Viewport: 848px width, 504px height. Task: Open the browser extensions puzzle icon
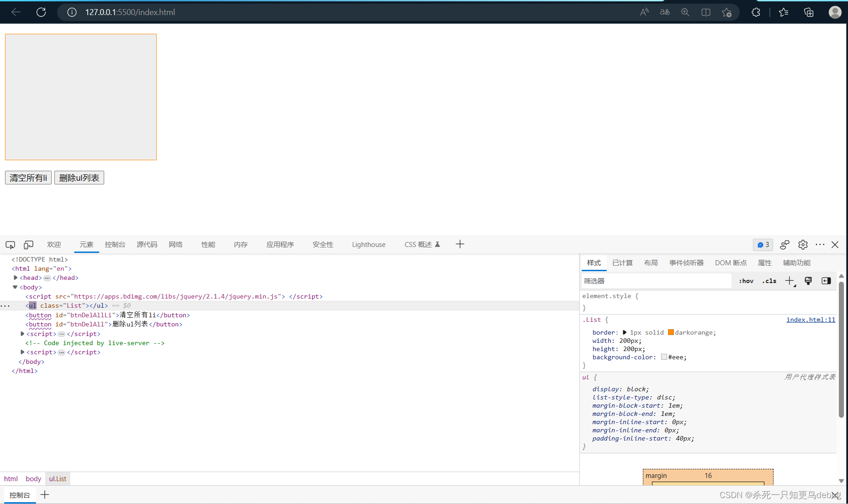[756, 12]
